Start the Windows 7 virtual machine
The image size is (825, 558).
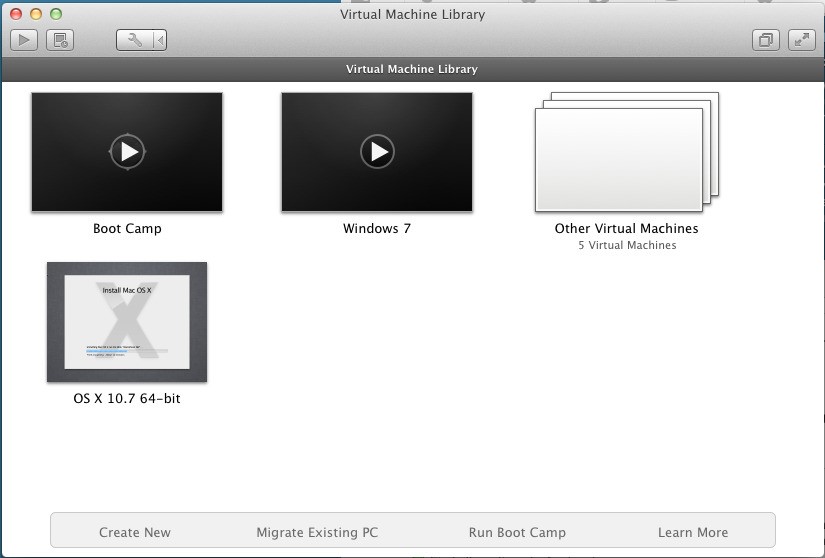(377, 152)
